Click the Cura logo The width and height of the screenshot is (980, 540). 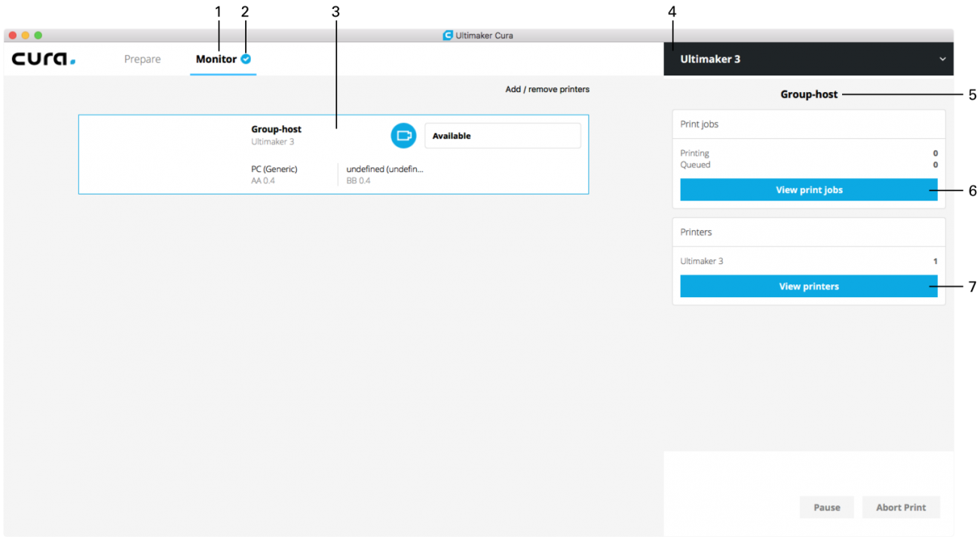coord(43,58)
